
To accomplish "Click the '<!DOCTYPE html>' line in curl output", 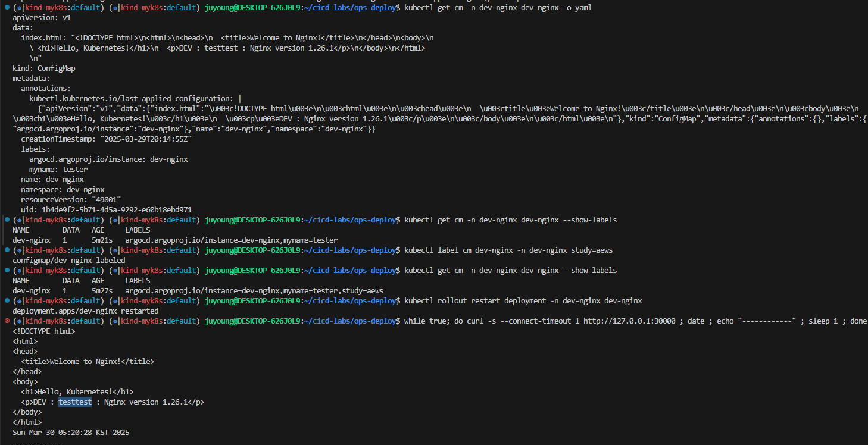I will pyautogui.click(x=44, y=331).
